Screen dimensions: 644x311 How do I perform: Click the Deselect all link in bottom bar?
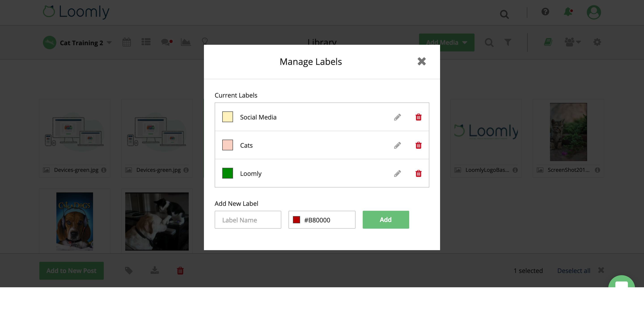(574, 271)
